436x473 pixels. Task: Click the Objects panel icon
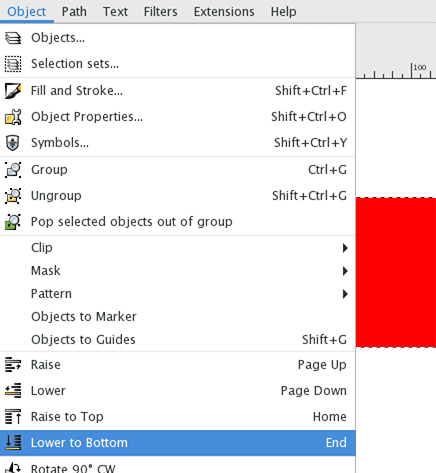click(13, 38)
